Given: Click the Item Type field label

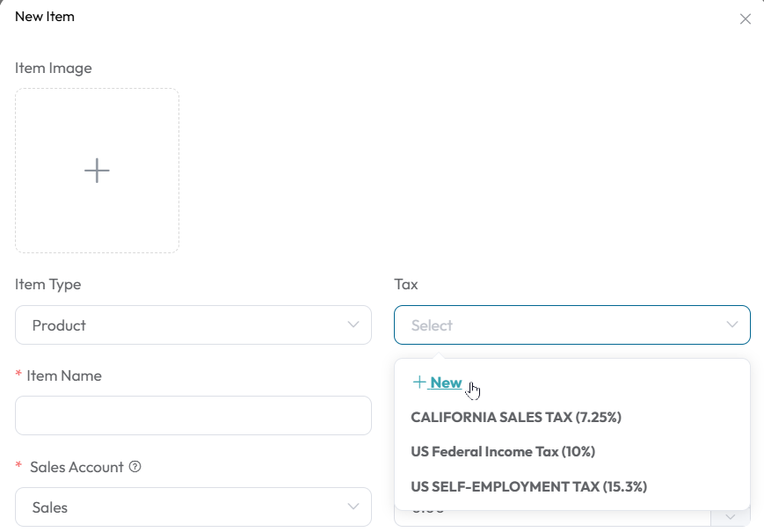Looking at the screenshot, I should 47,285.
